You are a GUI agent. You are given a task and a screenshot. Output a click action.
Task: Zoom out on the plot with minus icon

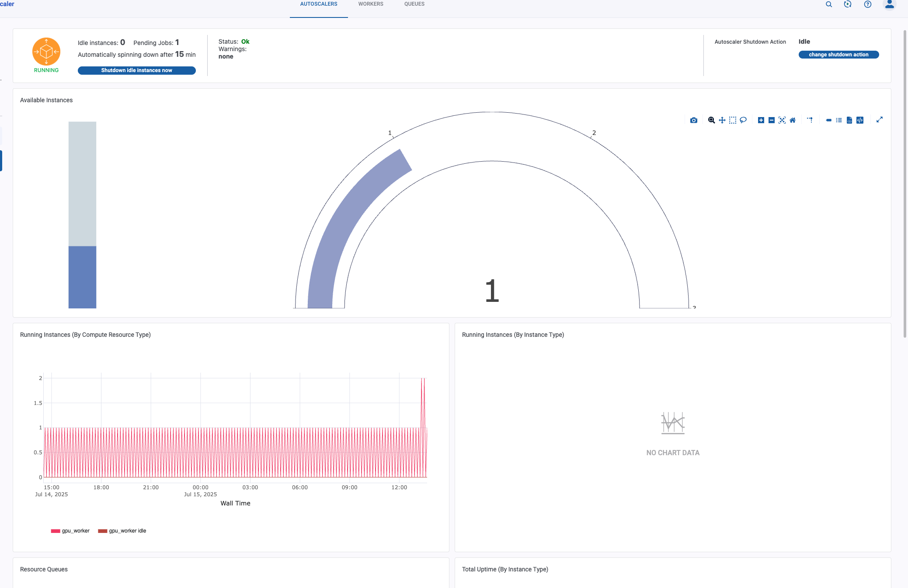(x=772, y=120)
